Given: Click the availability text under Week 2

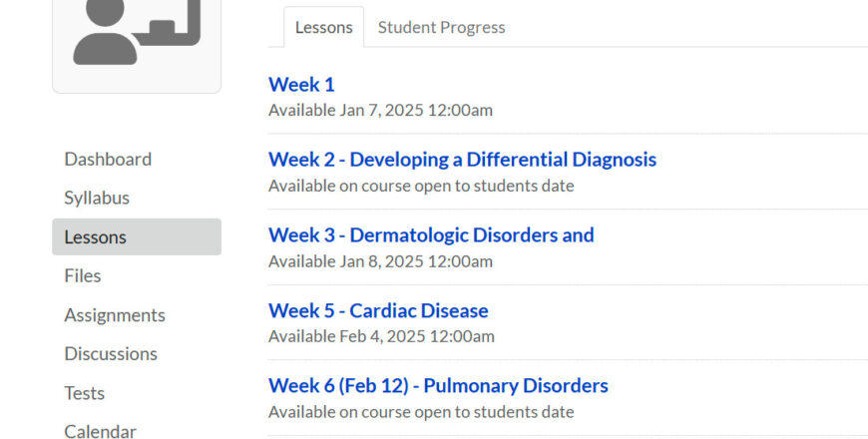Looking at the screenshot, I should click(x=421, y=186).
